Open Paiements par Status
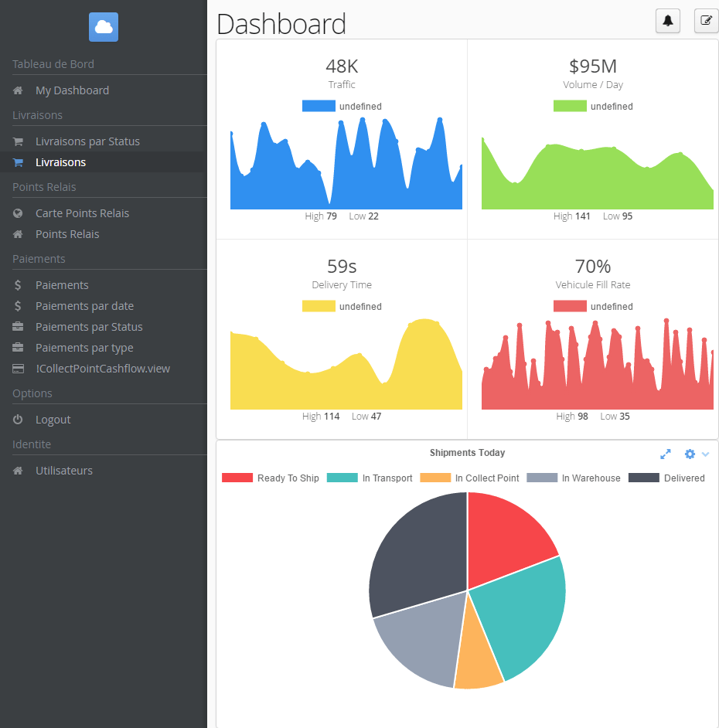Viewport: 719px width, 728px height. pos(89,327)
